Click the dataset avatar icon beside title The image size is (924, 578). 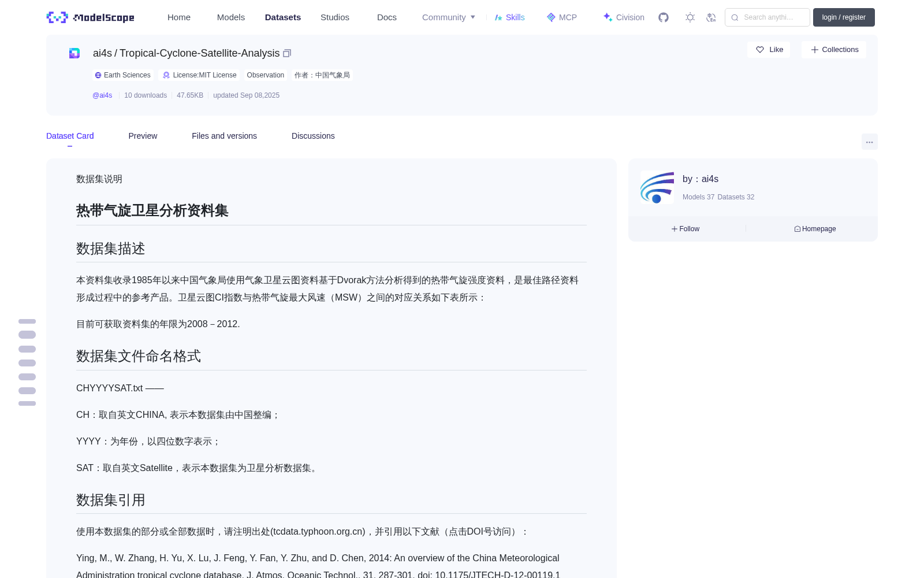pos(74,53)
